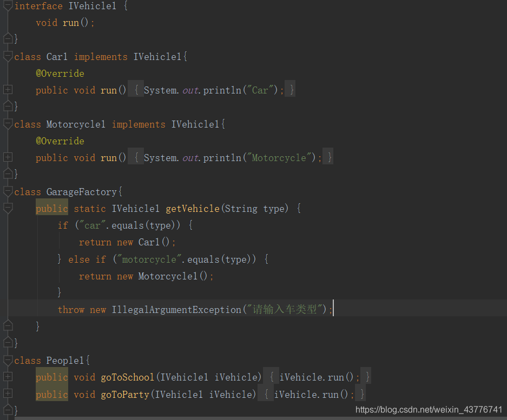This screenshot has width=507, height=420.
Task: Click the "motorcycle" string literal in else-if
Action: [x=149, y=259]
